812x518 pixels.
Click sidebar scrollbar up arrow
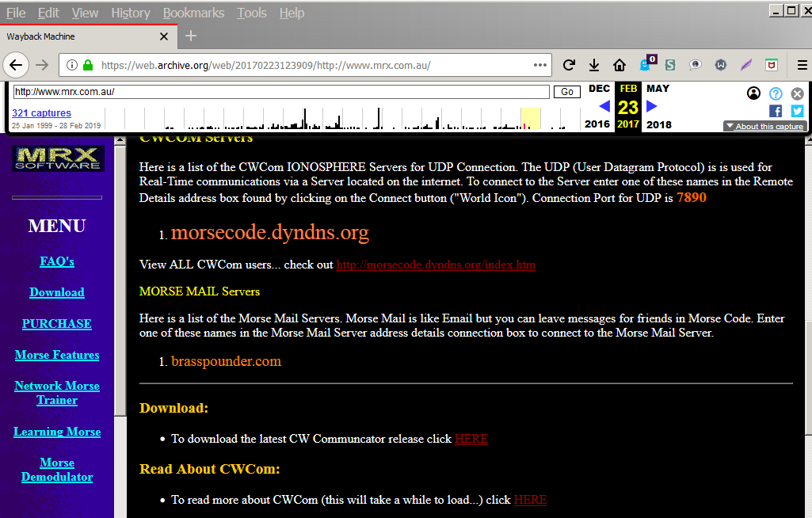120,140
